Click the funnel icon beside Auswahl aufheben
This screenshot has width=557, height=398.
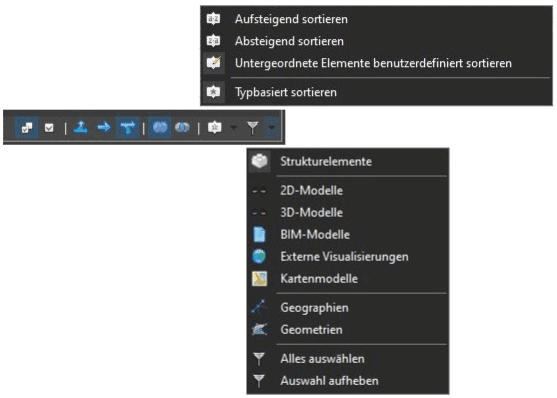(x=259, y=381)
